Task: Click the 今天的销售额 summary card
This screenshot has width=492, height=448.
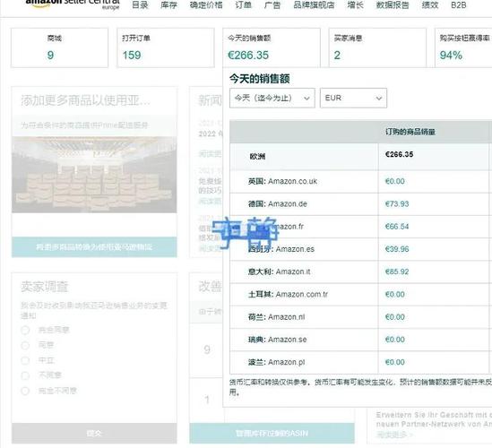Action: point(272,47)
